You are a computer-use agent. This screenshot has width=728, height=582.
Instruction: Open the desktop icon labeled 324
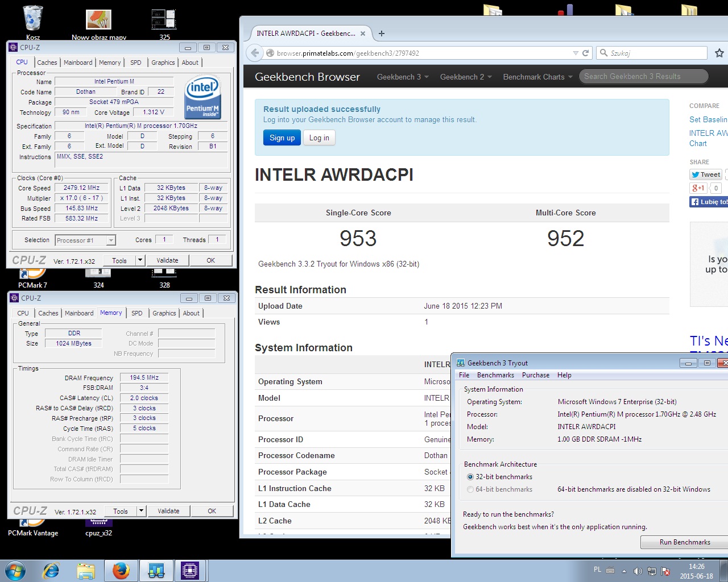pos(98,278)
